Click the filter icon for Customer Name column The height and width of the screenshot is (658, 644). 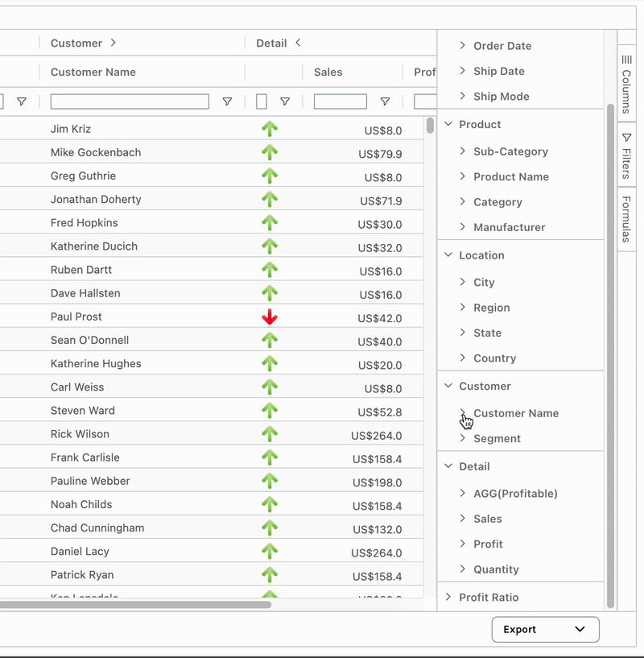coord(227,101)
